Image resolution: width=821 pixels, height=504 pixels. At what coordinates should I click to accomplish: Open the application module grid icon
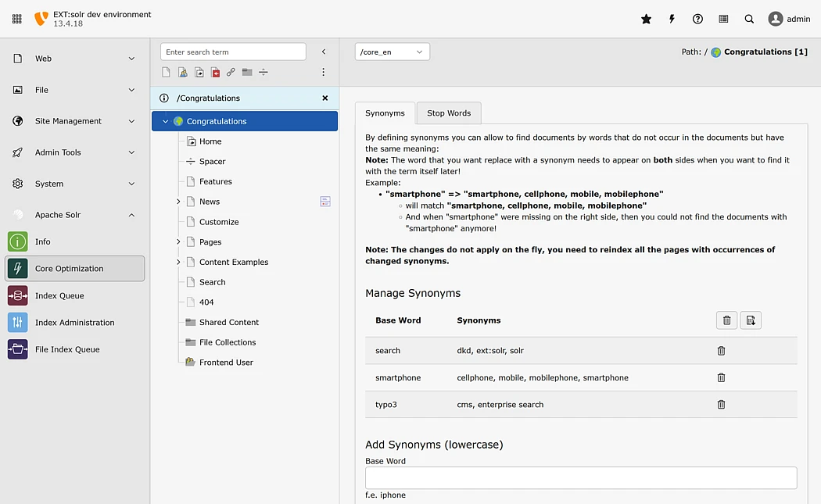(17, 19)
